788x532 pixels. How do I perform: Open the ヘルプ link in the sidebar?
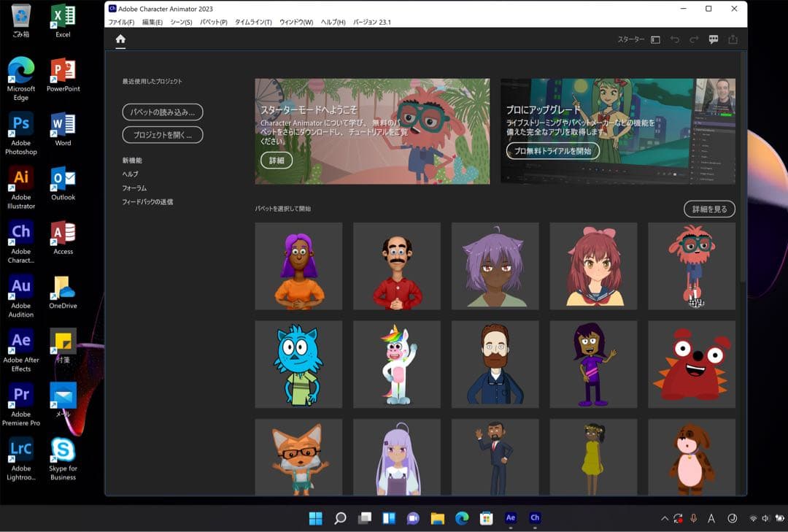(130, 174)
